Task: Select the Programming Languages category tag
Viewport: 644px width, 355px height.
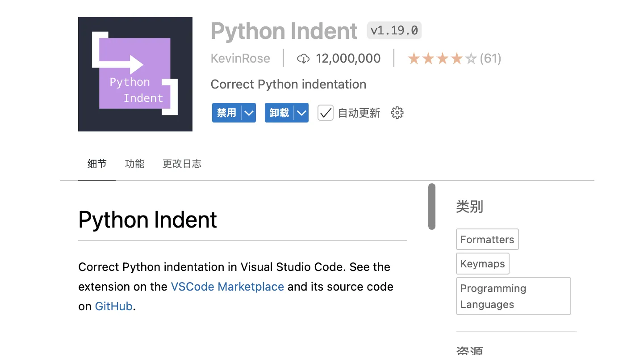Action: [514, 296]
